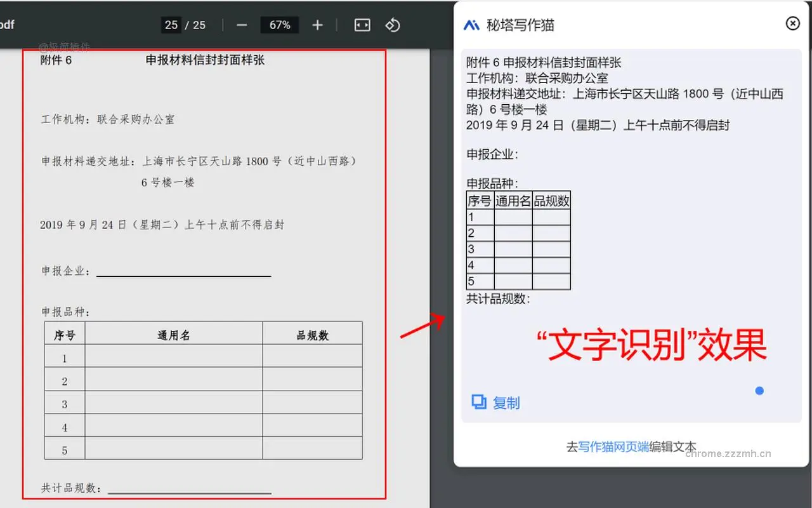Click the recognized text 工作机构：联合采购办公室 in panel
The image size is (812, 508).
[537, 78]
